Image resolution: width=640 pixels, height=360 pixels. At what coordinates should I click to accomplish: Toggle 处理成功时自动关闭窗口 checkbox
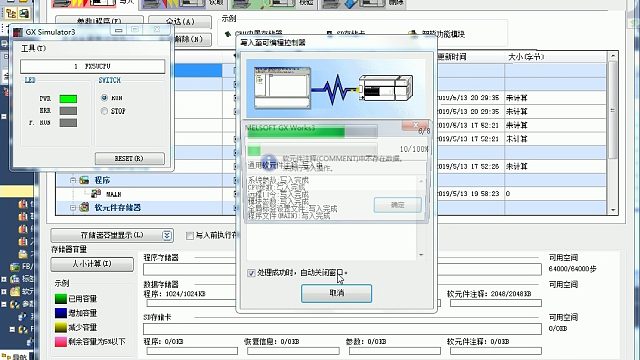(x=251, y=273)
